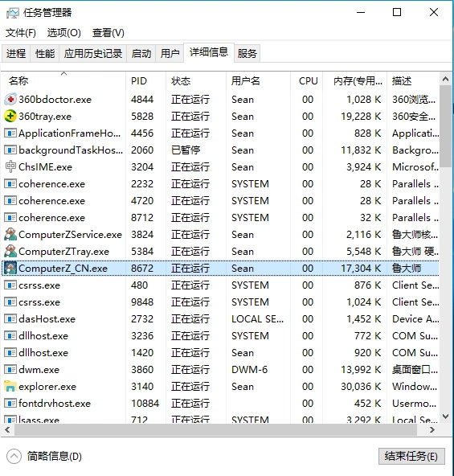Click the explorer.exe folder icon

(10, 386)
